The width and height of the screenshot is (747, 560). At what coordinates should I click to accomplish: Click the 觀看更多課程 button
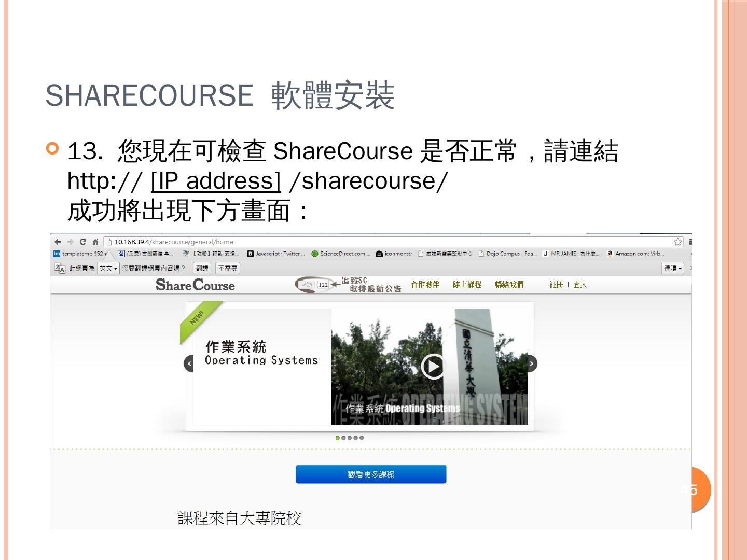[371, 474]
